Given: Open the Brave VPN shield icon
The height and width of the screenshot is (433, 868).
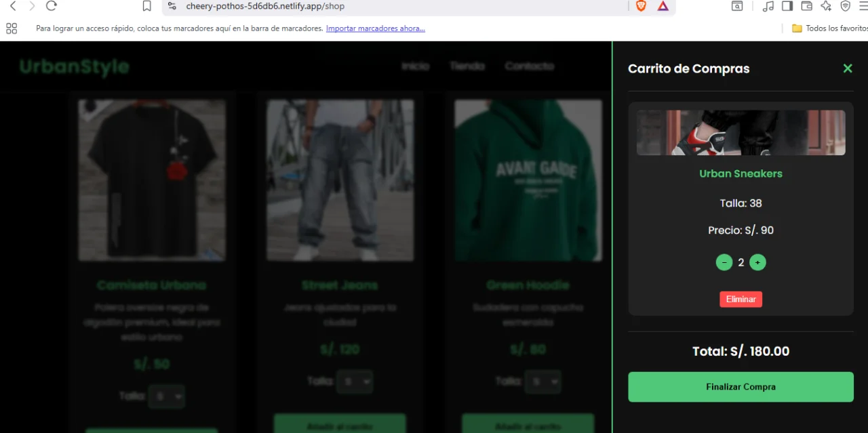Looking at the screenshot, I should pyautogui.click(x=845, y=6).
